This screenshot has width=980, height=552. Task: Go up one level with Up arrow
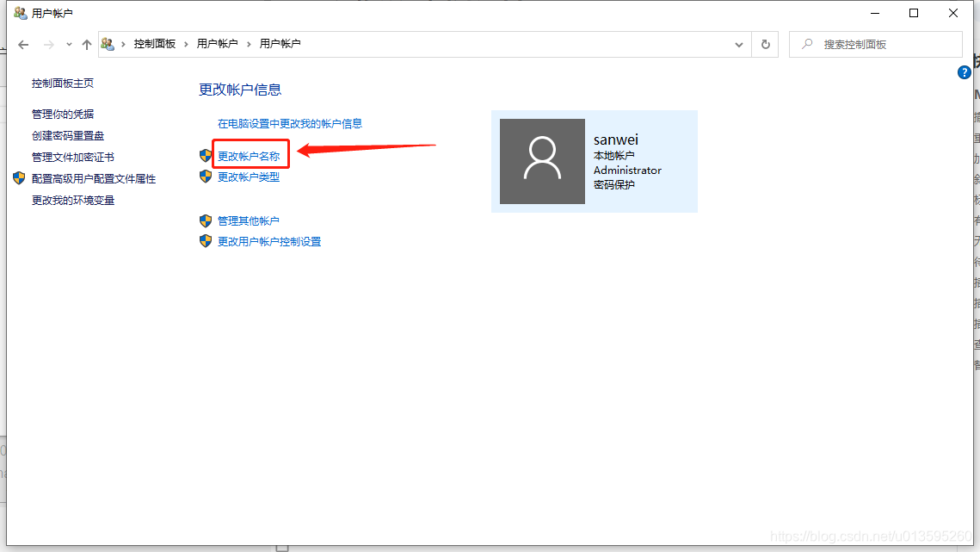point(87,45)
